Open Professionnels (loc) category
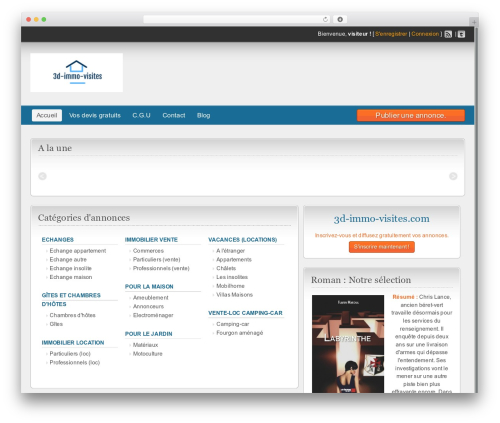Image resolution: width=500 pixels, height=423 pixels. pyautogui.click(x=75, y=362)
